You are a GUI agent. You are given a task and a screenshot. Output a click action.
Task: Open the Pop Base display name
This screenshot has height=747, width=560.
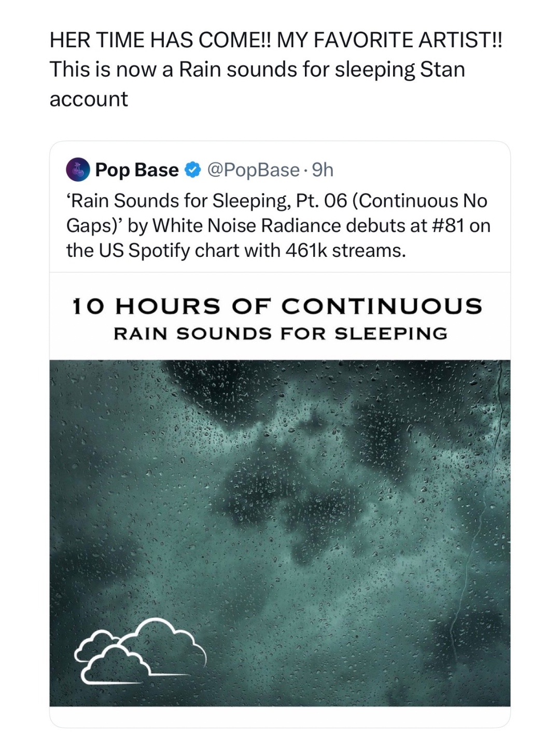coord(137,170)
